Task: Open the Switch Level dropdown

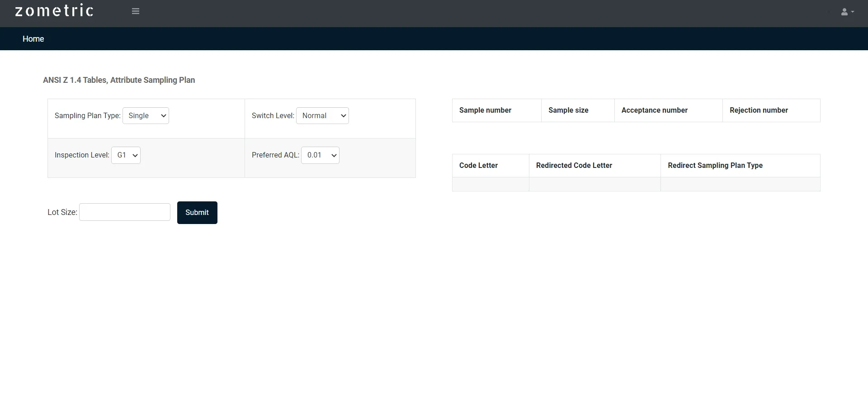Action: 322,116
